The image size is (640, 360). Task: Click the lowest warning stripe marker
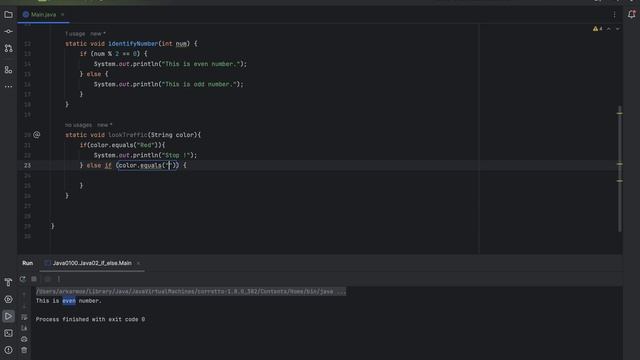[x=620, y=181]
